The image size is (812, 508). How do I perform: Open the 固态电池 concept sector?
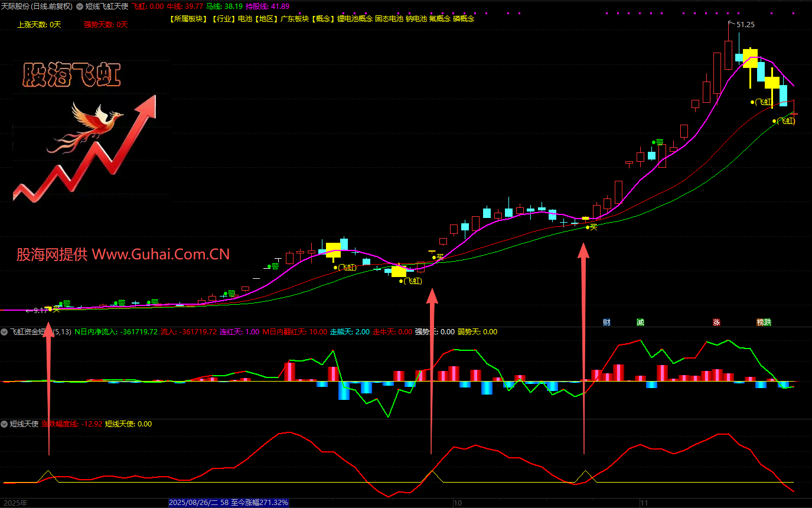(x=389, y=19)
